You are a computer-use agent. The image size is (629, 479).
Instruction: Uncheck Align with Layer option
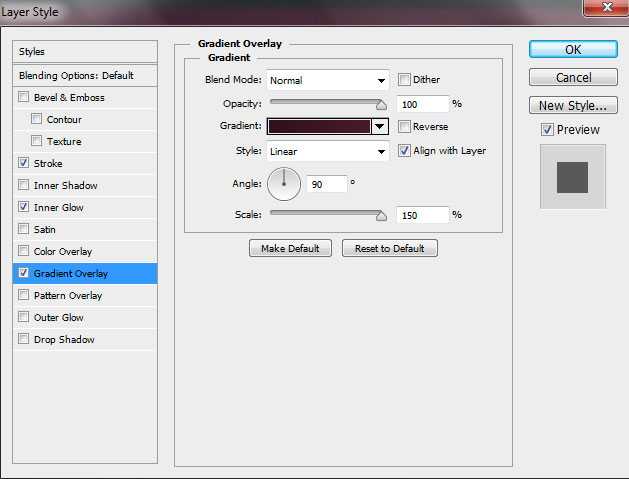coord(404,151)
